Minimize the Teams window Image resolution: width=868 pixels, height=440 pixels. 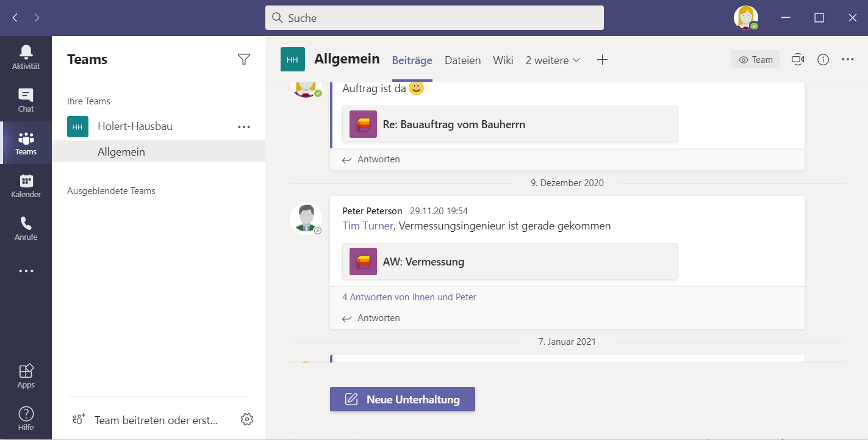tap(786, 18)
